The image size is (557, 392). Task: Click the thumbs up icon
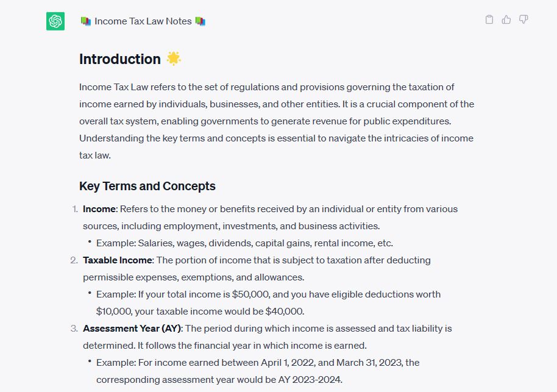click(506, 20)
